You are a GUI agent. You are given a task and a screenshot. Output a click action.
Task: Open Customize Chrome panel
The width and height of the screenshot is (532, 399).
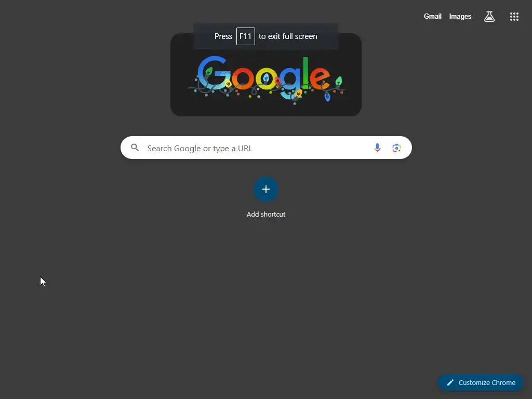tap(481, 383)
